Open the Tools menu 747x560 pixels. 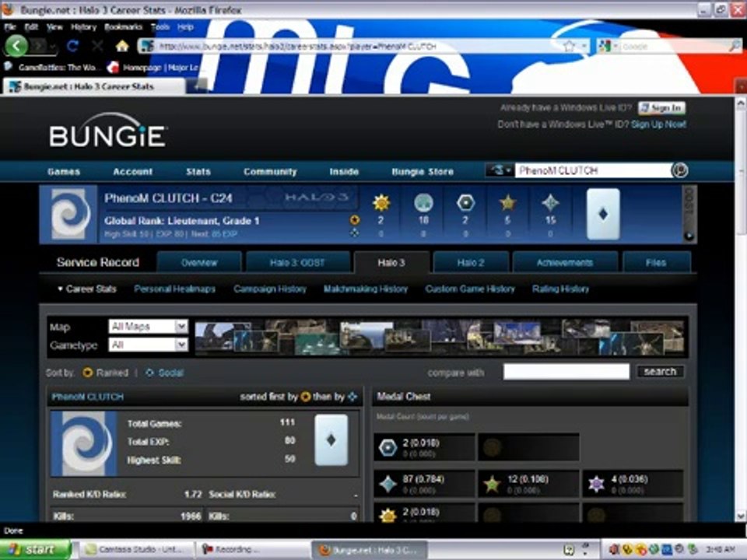160,27
